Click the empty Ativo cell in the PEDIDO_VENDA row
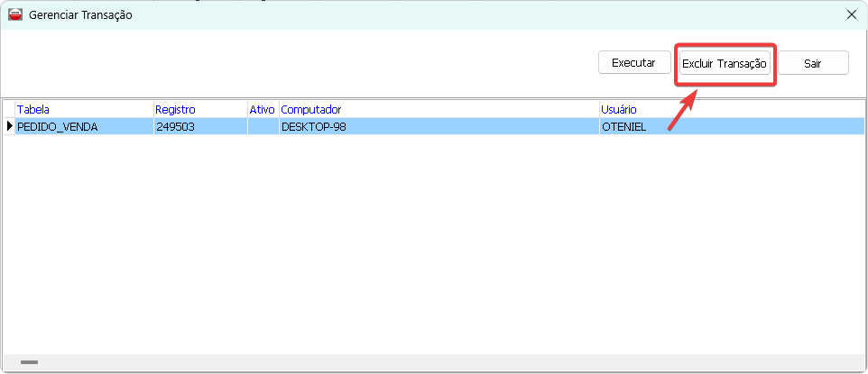Image resolution: width=868 pixels, height=374 pixels. pos(263,126)
